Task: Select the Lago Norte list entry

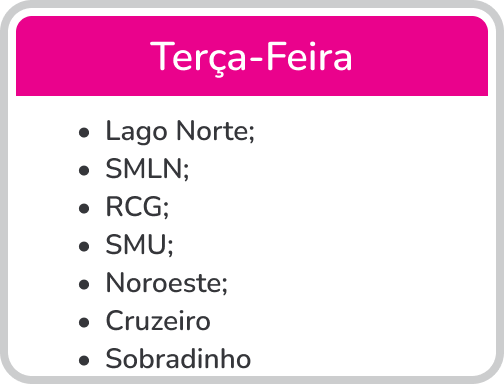Action: pyautogui.click(x=180, y=131)
